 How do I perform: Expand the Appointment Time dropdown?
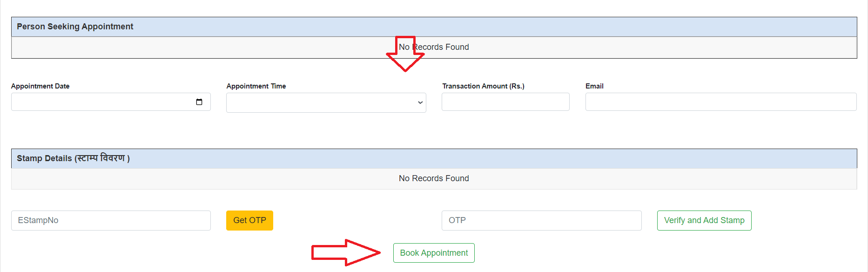tap(326, 102)
